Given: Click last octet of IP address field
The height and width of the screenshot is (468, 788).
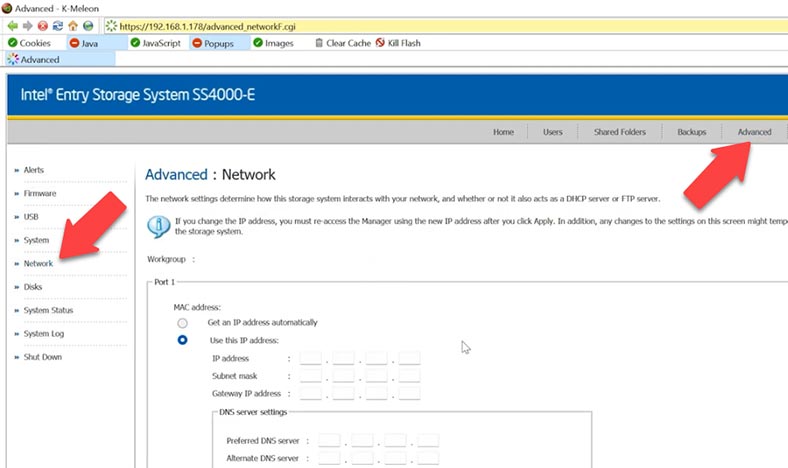Looking at the screenshot, I should (x=410, y=358).
